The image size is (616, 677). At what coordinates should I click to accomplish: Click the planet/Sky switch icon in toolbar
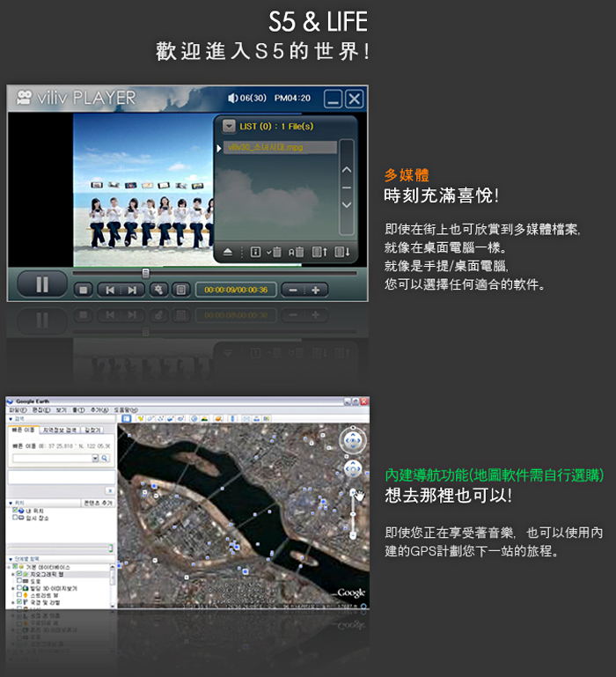pyautogui.click(x=218, y=418)
